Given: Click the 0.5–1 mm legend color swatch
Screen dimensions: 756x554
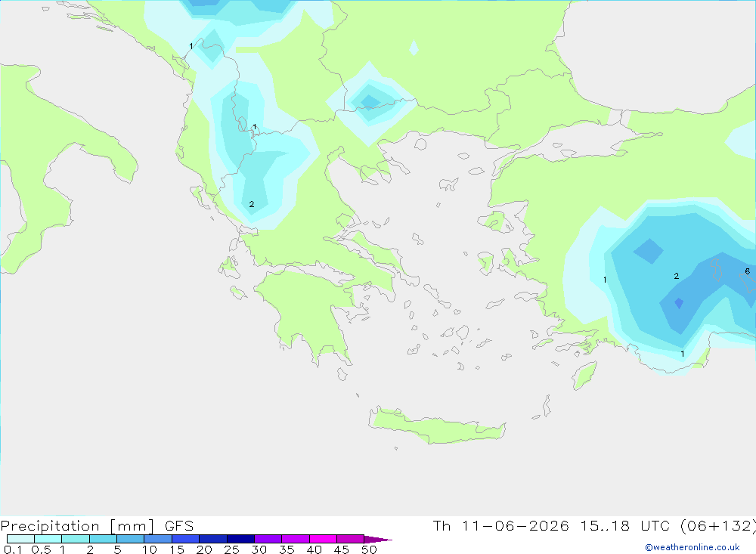Looking at the screenshot, I should [48, 539].
